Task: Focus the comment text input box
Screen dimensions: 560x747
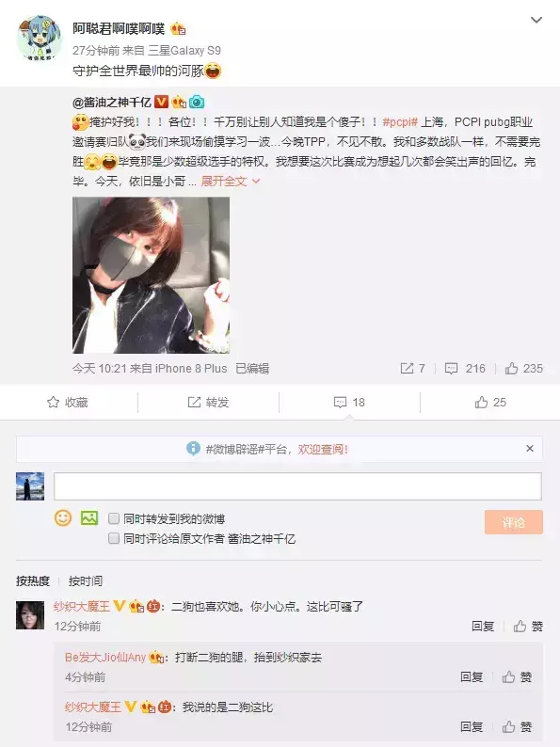Action: [297, 486]
